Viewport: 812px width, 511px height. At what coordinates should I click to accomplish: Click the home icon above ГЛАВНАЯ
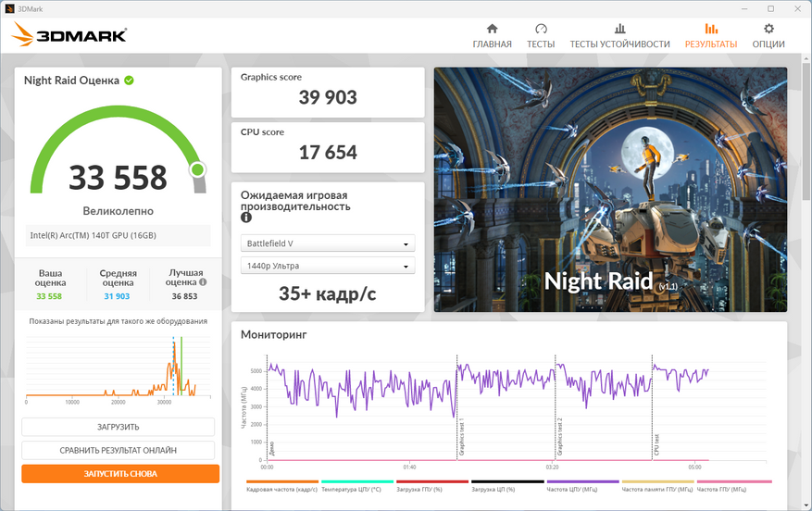(x=492, y=29)
